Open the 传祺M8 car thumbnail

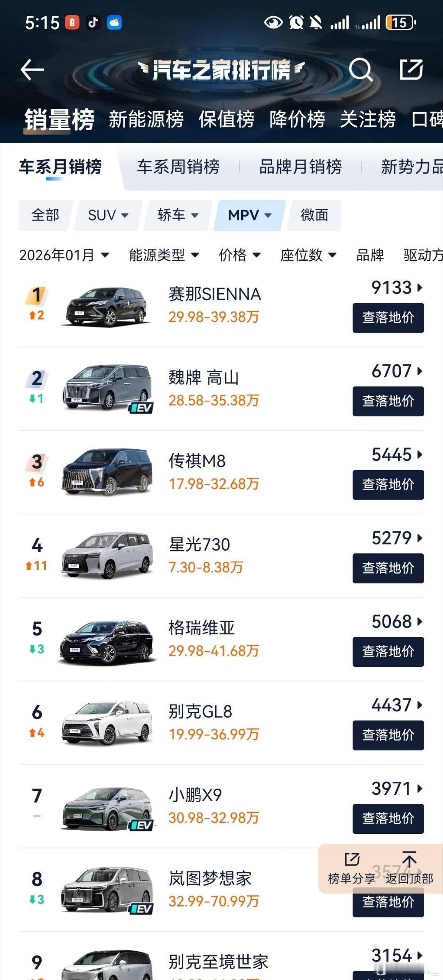[107, 472]
